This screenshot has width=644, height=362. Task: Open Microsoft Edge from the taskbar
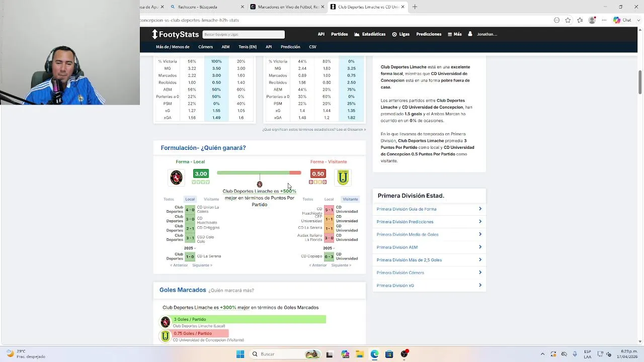(x=375, y=354)
